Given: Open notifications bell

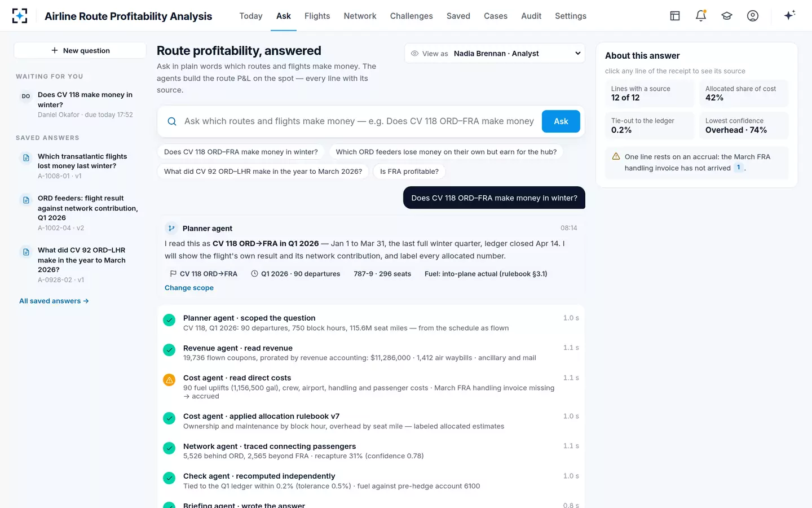Looking at the screenshot, I should point(701,16).
